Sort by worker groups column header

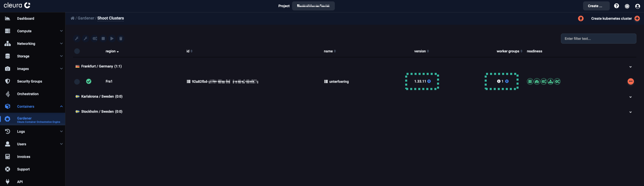509,51
